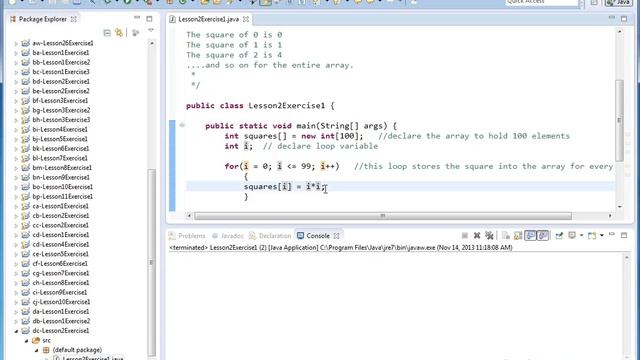
Task: Click Open Console icon
Action: 592,236
